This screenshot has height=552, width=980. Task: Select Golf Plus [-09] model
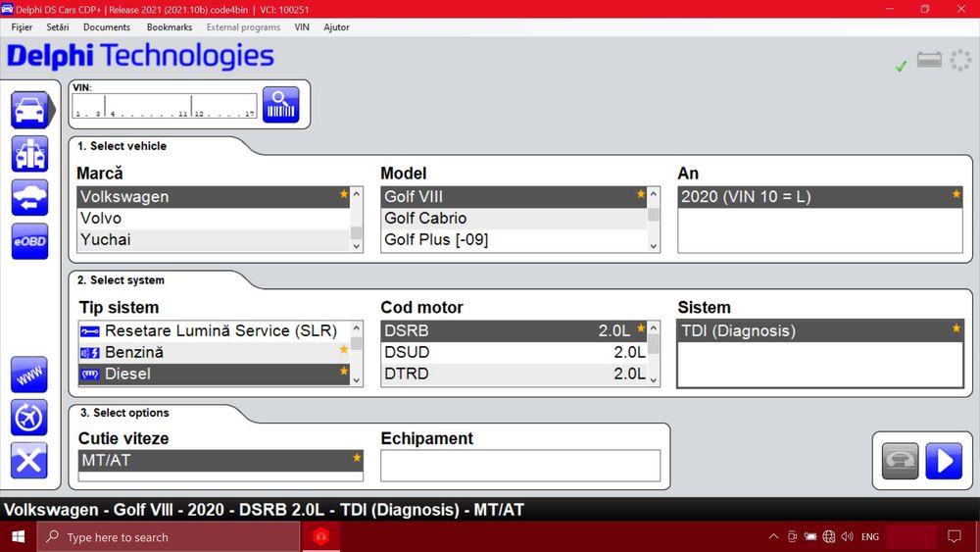pos(514,239)
